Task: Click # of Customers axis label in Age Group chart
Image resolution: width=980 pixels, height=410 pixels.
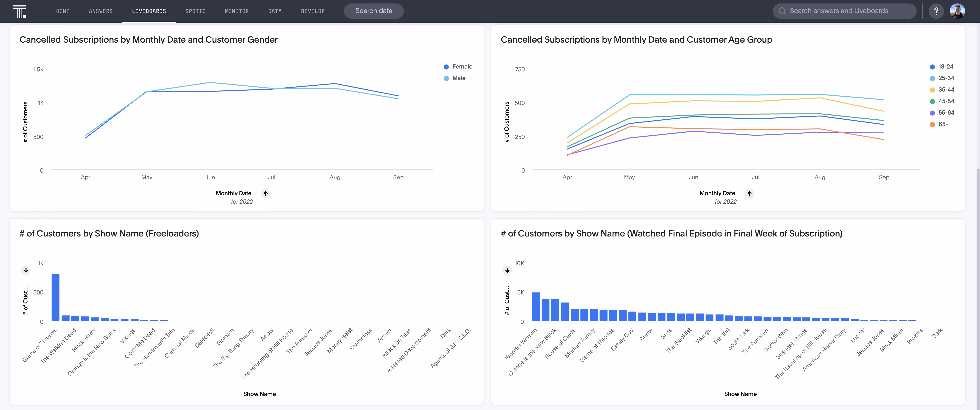Action: click(507, 122)
